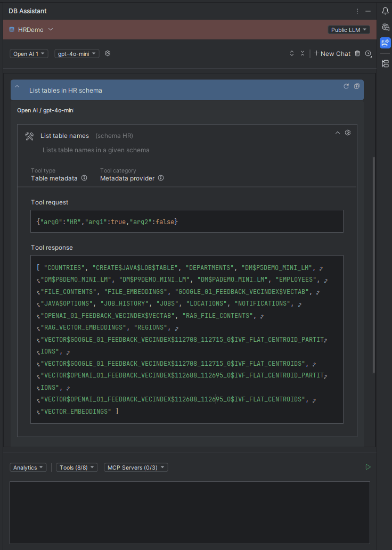Open chat history clock icon
392x550 pixels.
click(x=368, y=53)
